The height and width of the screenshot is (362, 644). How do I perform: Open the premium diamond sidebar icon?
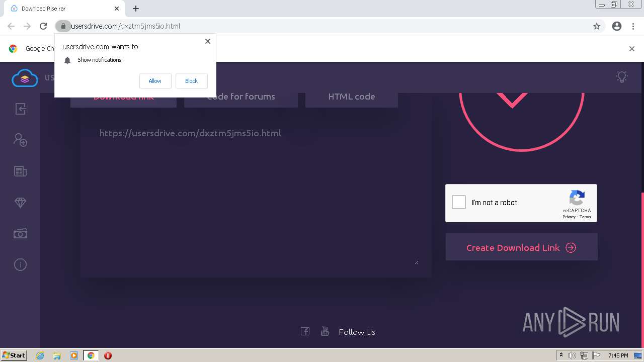(x=20, y=203)
